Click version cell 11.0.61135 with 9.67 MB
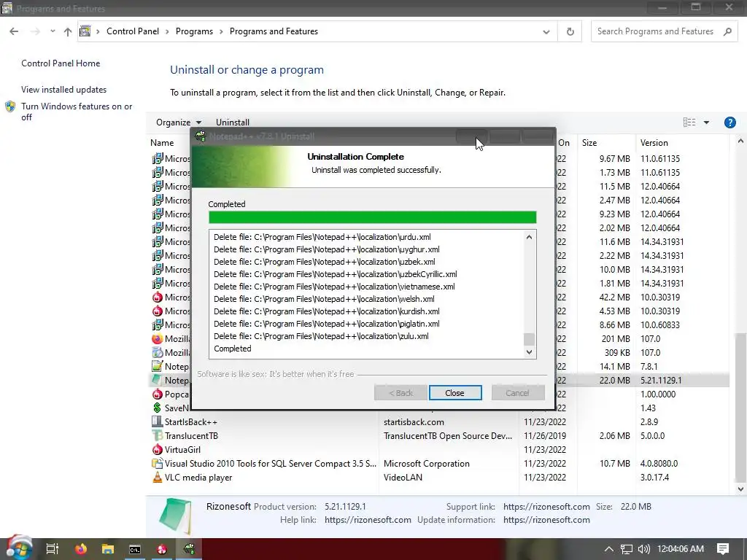Image resolution: width=747 pixels, height=560 pixels. 659,158
